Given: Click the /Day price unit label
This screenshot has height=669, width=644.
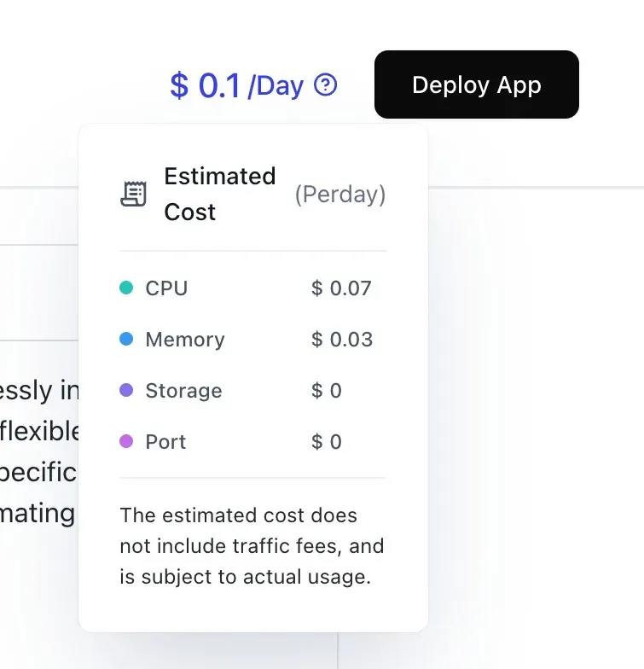Looking at the screenshot, I should click(276, 86).
